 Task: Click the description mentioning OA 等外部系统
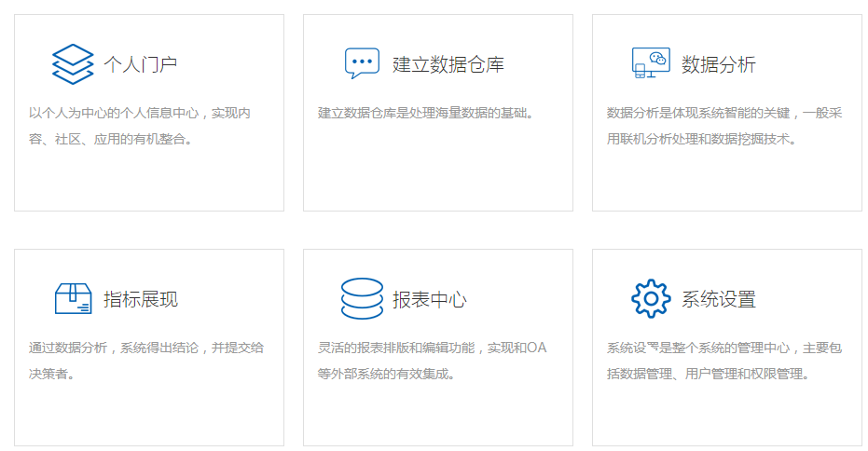(432, 361)
